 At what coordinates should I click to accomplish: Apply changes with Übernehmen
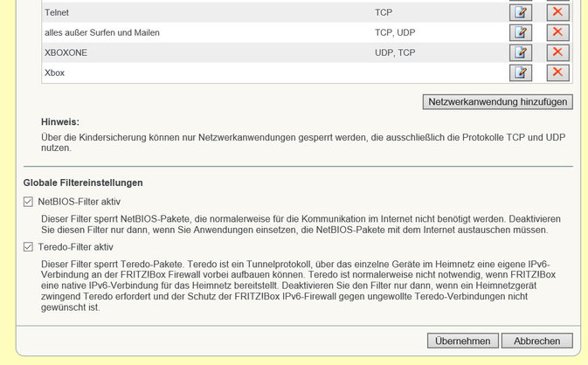(463, 341)
